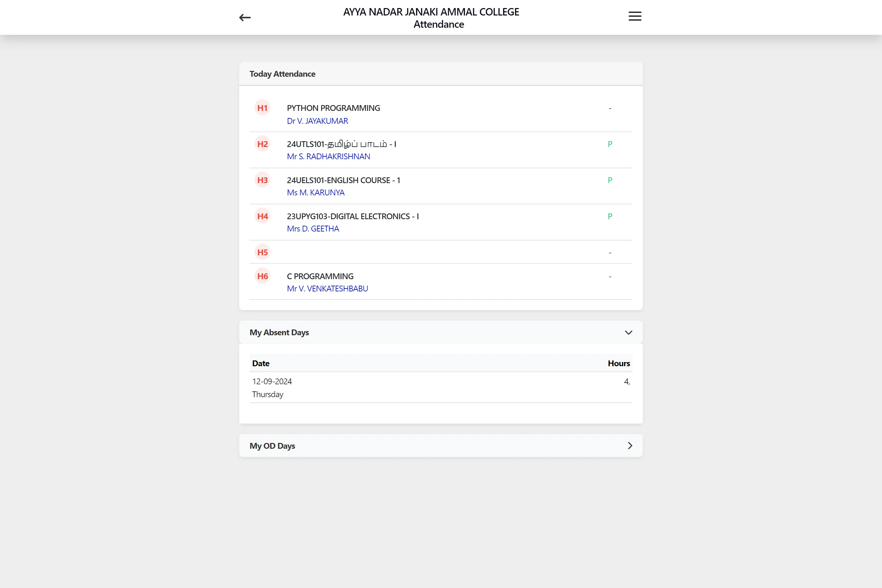Expand the My OD Days chevron
The height and width of the screenshot is (588, 882).
pos(630,446)
